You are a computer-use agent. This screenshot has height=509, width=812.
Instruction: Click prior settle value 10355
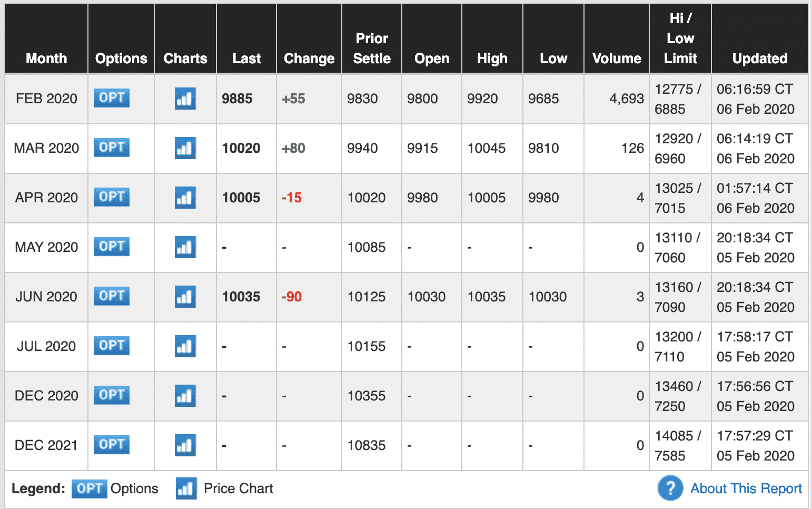pyautogui.click(x=367, y=396)
